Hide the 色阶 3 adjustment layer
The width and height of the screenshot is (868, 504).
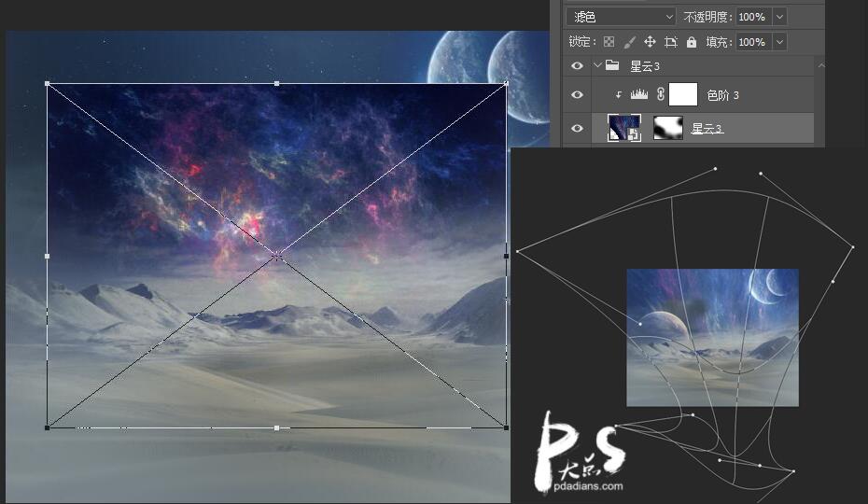(577, 94)
